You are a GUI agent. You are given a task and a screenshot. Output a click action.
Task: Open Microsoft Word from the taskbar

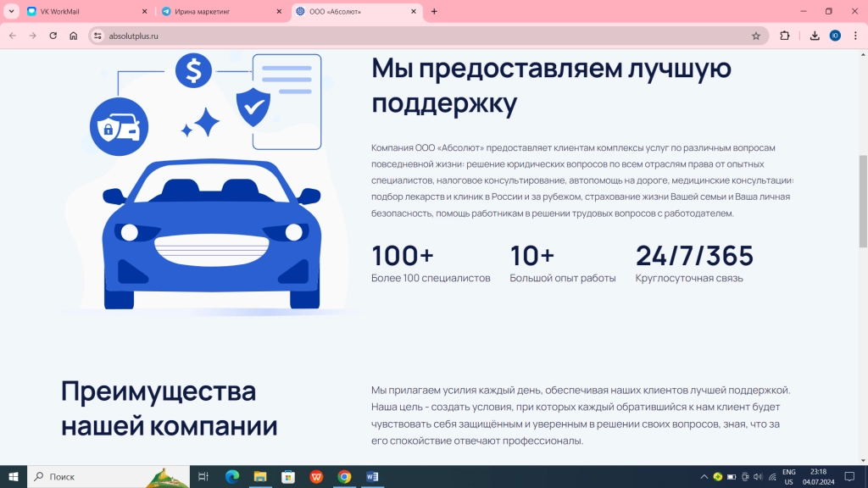pyautogui.click(x=373, y=476)
